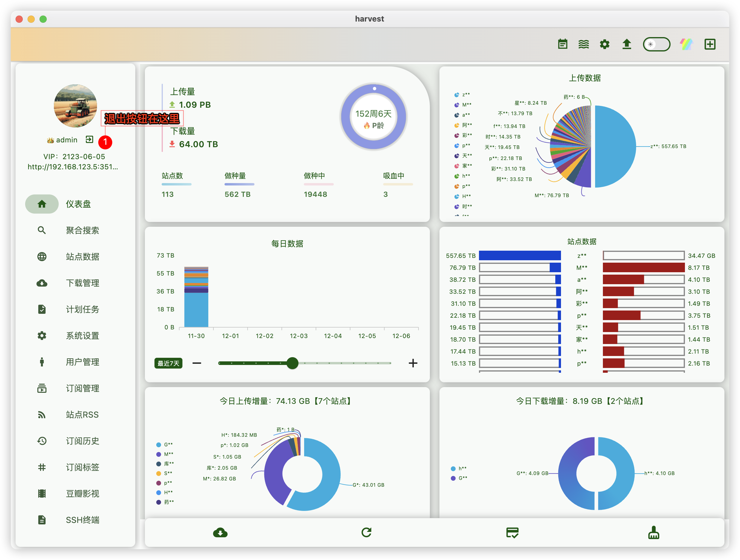Click the calendar icon in top toolbar
This screenshot has width=740, height=560.
coord(562,44)
